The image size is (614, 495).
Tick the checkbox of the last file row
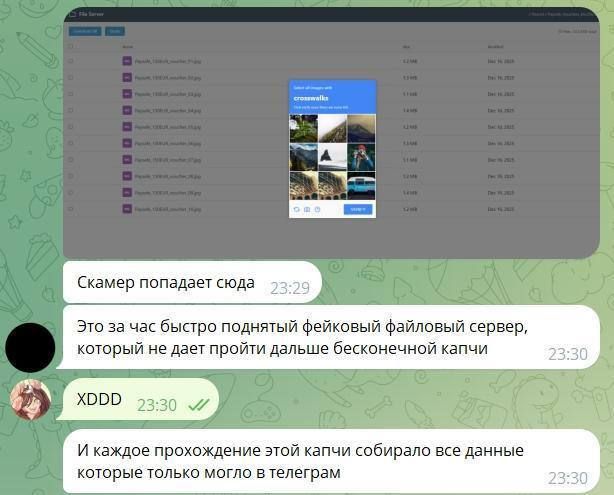[71, 209]
